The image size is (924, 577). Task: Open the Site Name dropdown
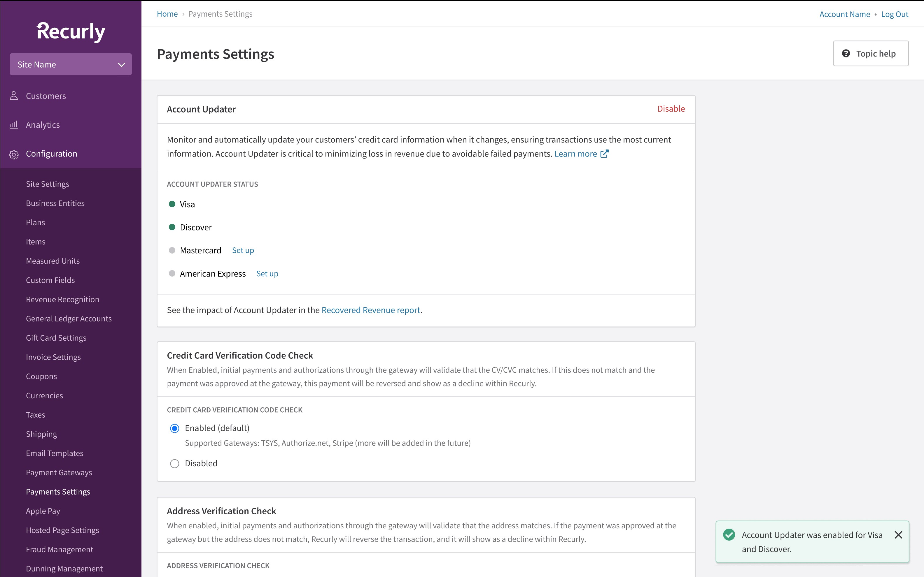click(71, 64)
